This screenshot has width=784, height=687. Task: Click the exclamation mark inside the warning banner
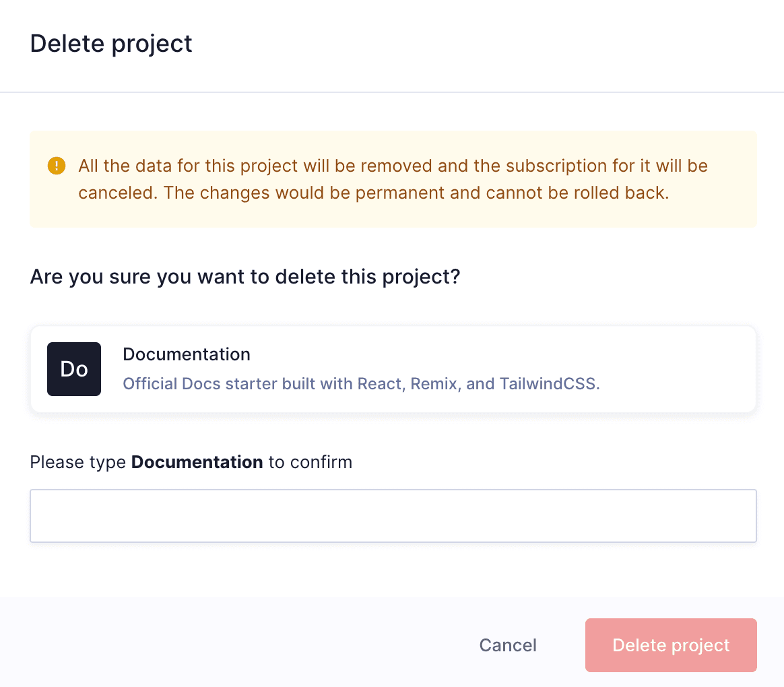[x=57, y=166]
